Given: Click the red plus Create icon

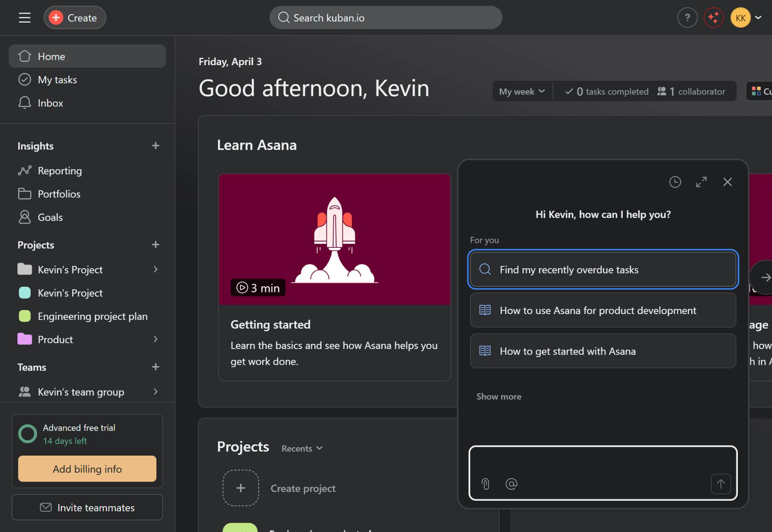Looking at the screenshot, I should click(56, 18).
